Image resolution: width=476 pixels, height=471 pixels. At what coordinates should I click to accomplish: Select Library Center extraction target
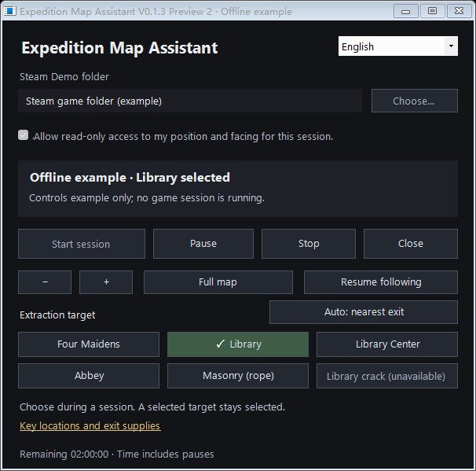(x=387, y=344)
